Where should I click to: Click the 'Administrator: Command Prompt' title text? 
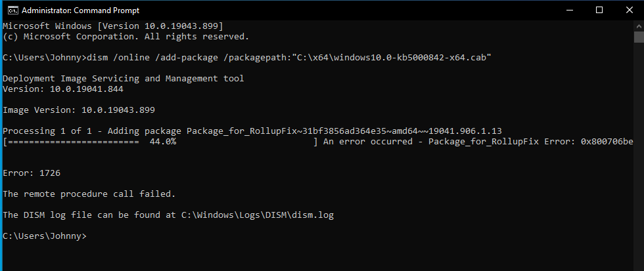coord(80,10)
